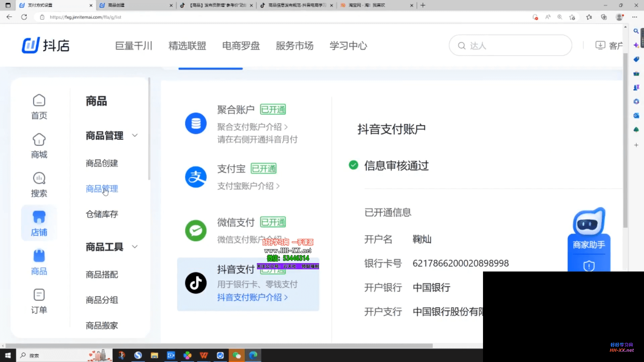Click bank card number 6217866200020898998
The width and height of the screenshot is (644, 362).
461,263
